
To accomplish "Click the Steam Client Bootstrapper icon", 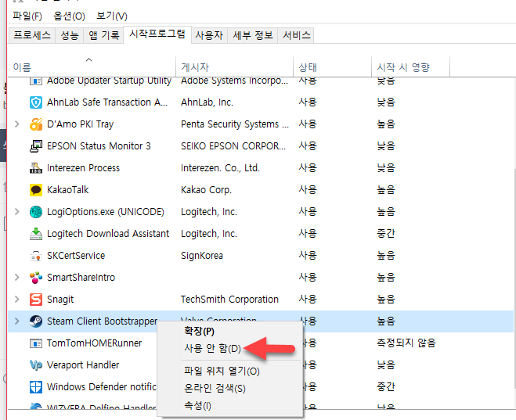I will coord(36,321).
